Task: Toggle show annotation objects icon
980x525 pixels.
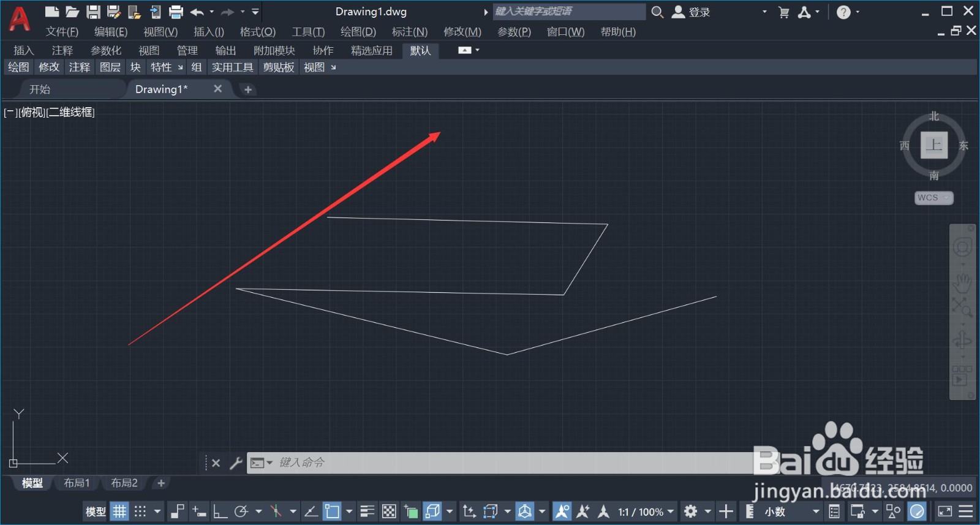Action: (x=562, y=511)
